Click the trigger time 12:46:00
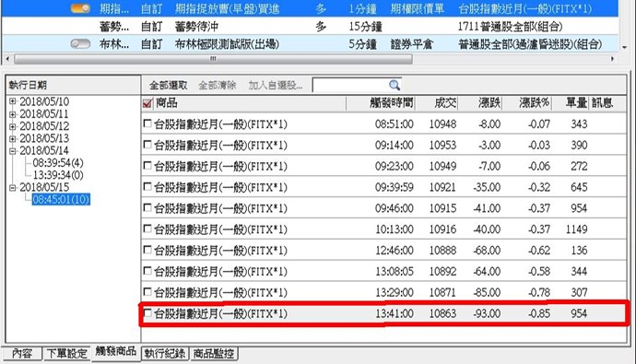The height and width of the screenshot is (364, 636). point(395,251)
